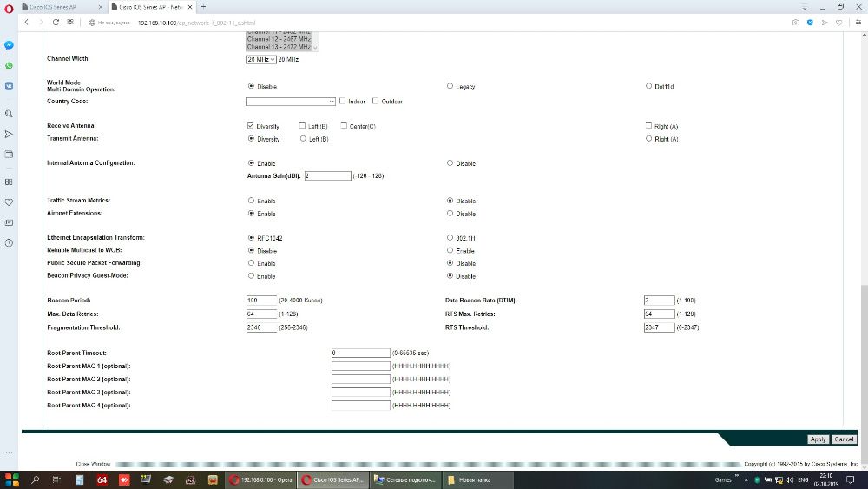Select 802.1H Ethernet encapsulation

[x=450, y=238]
